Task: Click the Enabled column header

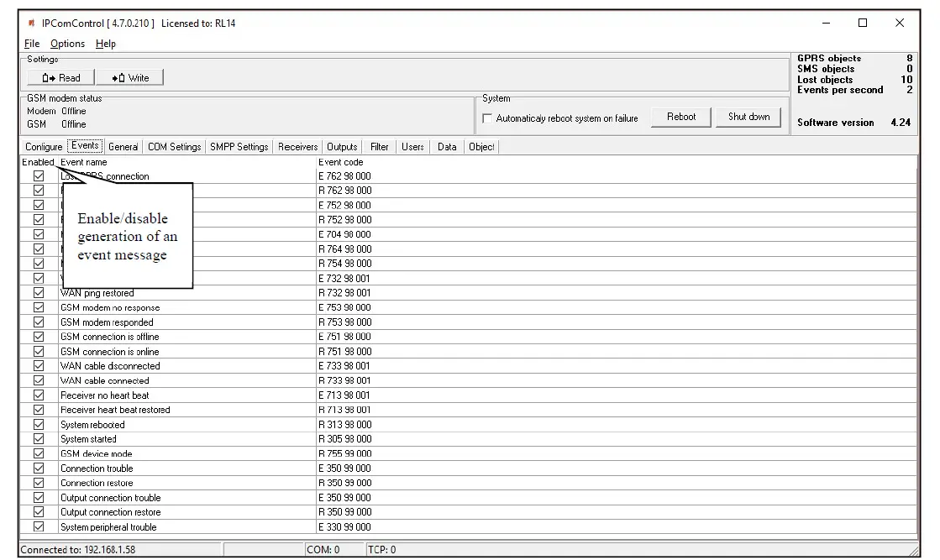Action: [x=38, y=162]
